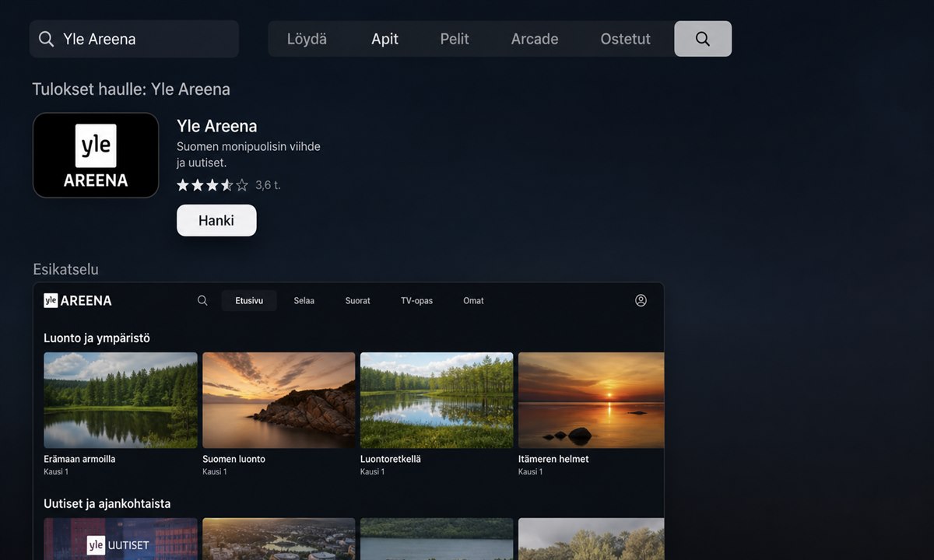This screenshot has width=934, height=560.
Task: Click the Erämaan armoilla title text
Action: pyautogui.click(x=79, y=459)
